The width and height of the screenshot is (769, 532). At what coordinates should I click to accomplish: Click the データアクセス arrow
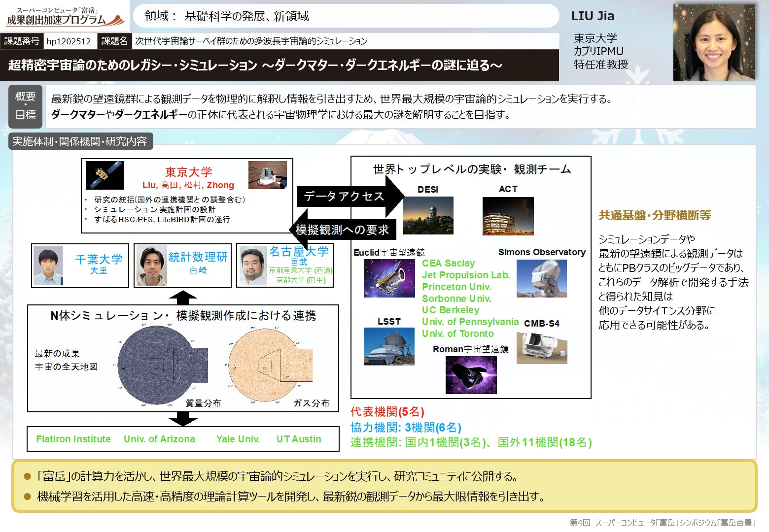point(350,196)
